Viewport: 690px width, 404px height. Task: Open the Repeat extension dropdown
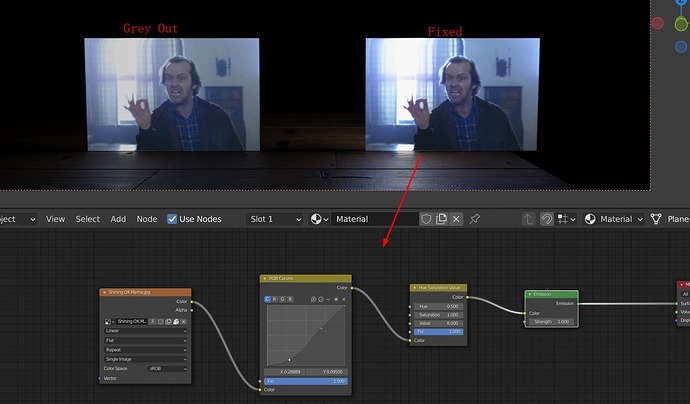pyautogui.click(x=146, y=350)
